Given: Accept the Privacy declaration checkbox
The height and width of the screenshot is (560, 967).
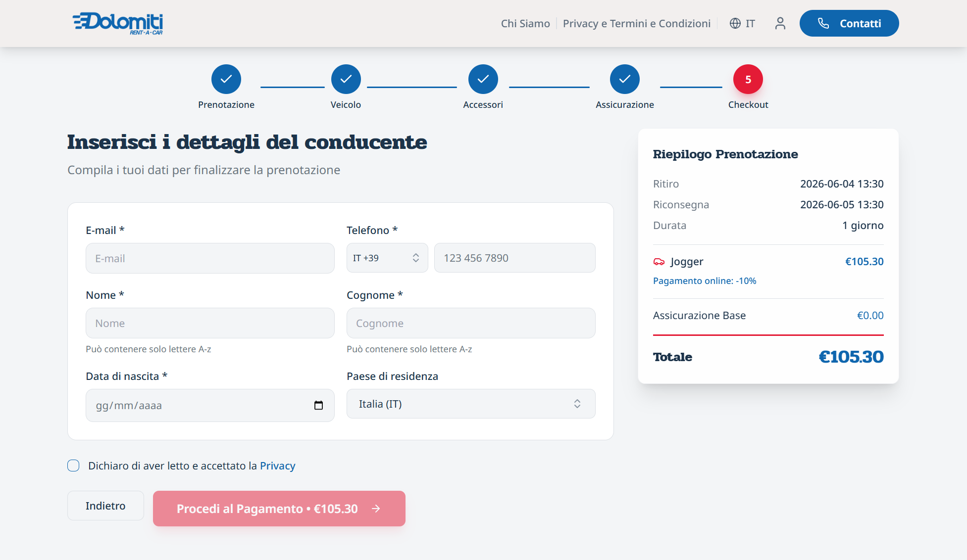Looking at the screenshot, I should click(x=73, y=466).
